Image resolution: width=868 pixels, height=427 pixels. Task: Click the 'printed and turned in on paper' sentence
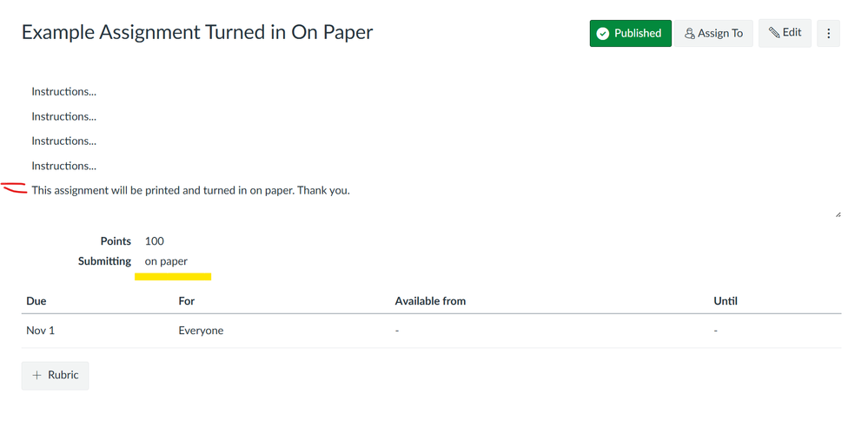click(191, 190)
